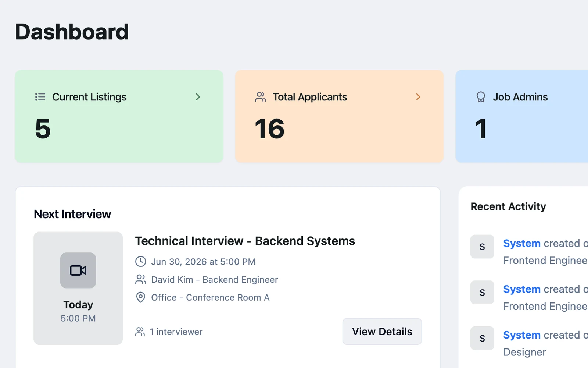Viewport: 588px width, 368px height.
Task: Click the Current Listings list icon
Action: [x=40, y=97]
